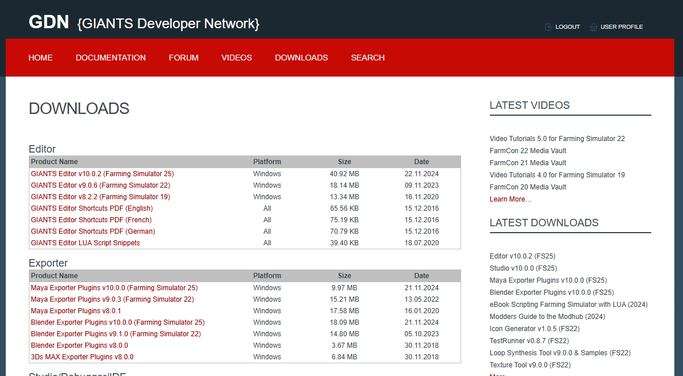
Task: Open FarmCon 21 Media Vault link
Action: 528,163
